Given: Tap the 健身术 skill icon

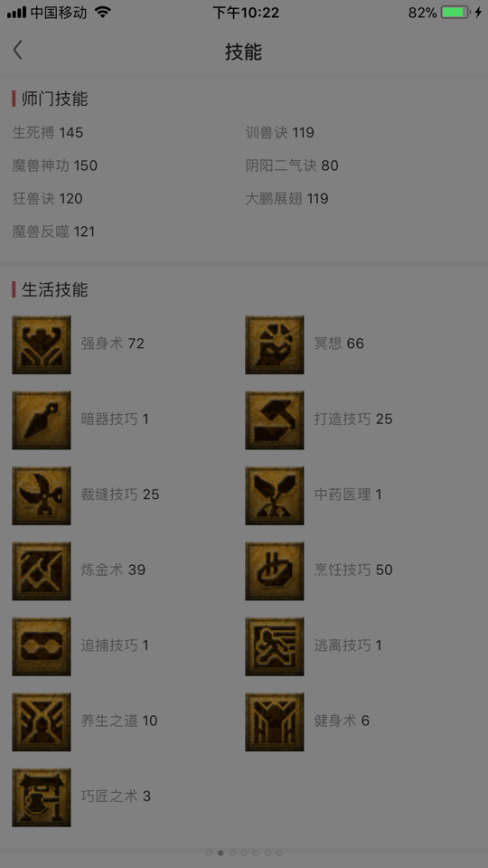Looking at the screenshot, I should click(275, 722).
